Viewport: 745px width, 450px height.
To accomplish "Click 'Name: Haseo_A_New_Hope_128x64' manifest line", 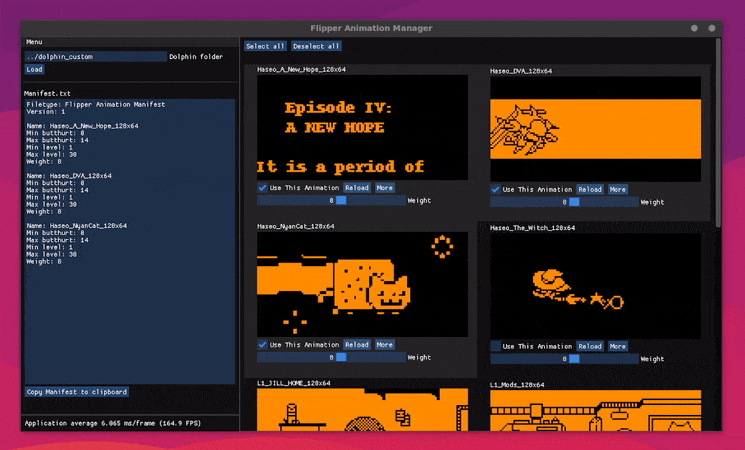I will pyautogui.click(x=83, y=126).
